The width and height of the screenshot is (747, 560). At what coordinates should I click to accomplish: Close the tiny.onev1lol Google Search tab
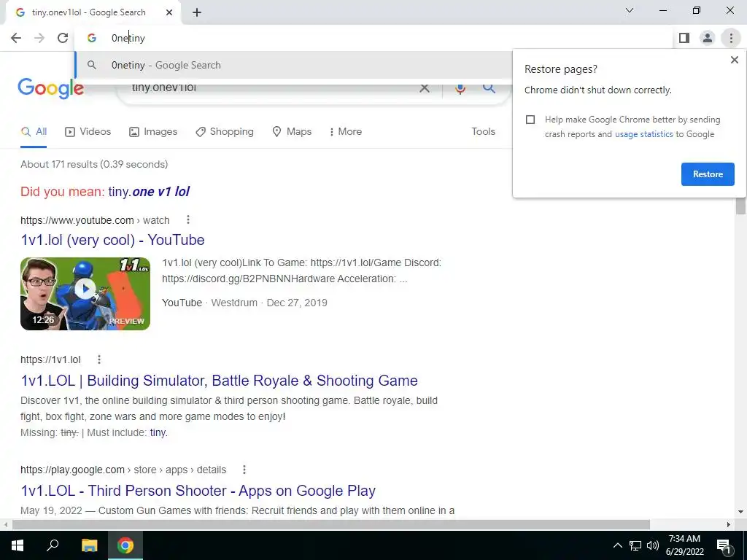click(169, 12)
